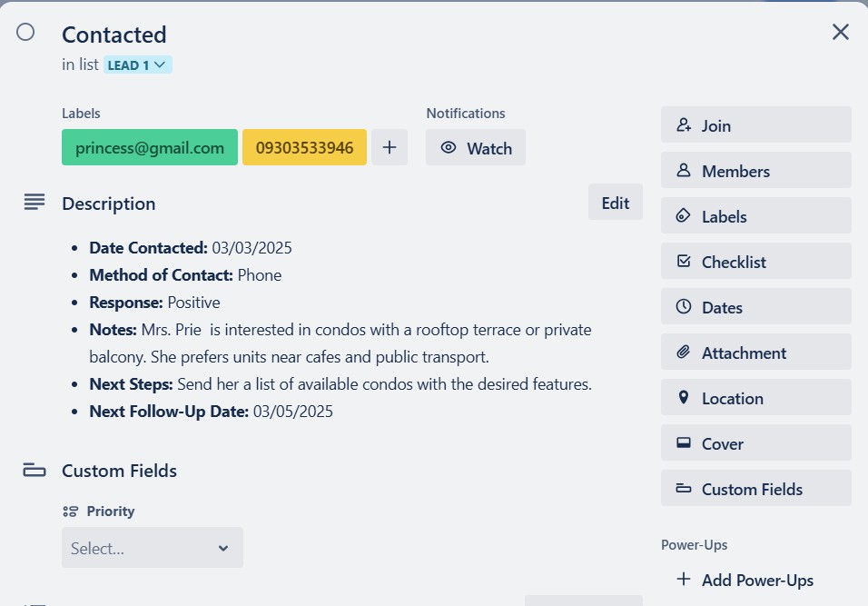Expand the Priority select dropdown
This screenshot has height=606, width=868.
tap(153, 548)
